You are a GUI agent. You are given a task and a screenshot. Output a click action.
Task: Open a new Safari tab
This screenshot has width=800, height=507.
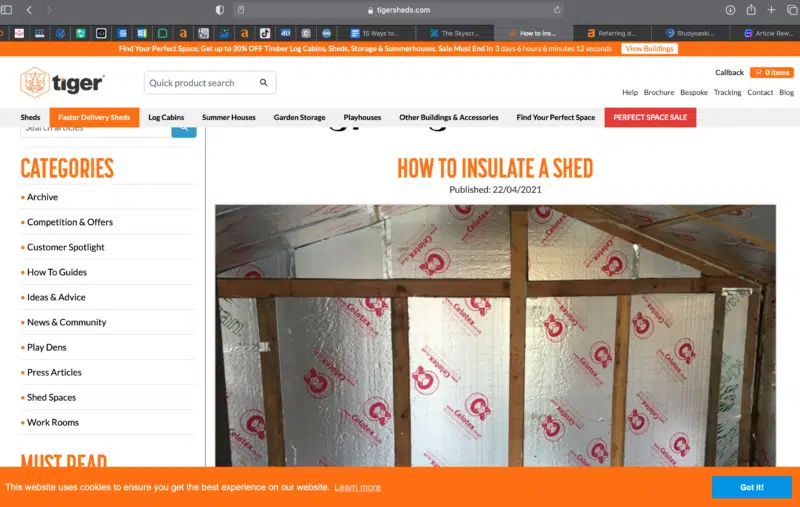click(x=771, y=10)
